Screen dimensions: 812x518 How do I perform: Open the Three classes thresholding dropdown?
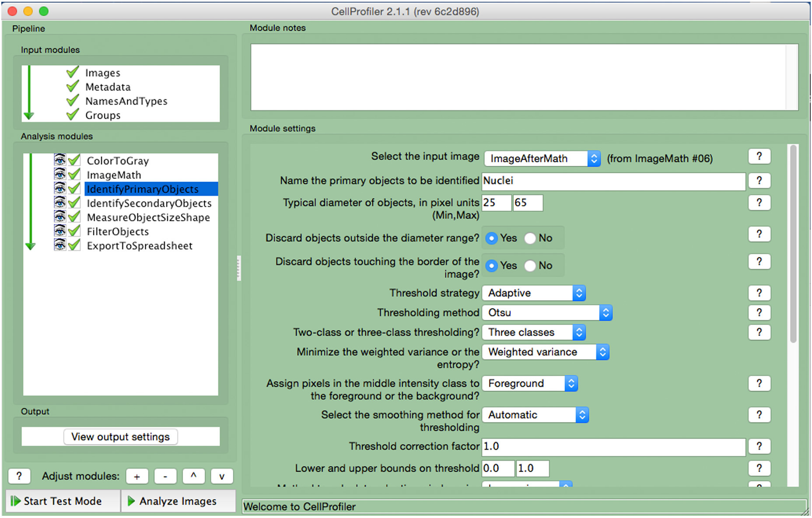(534, 332)
